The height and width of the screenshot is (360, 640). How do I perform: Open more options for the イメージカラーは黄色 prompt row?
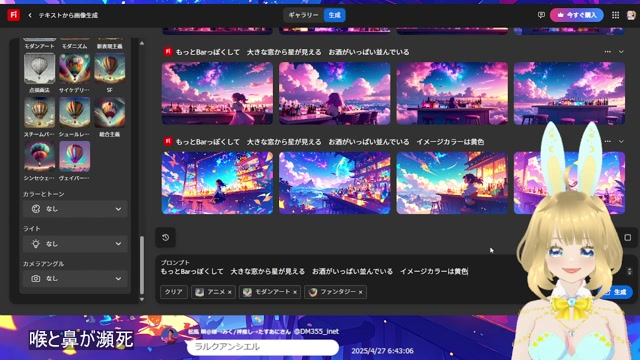click(x=607, y=142)
